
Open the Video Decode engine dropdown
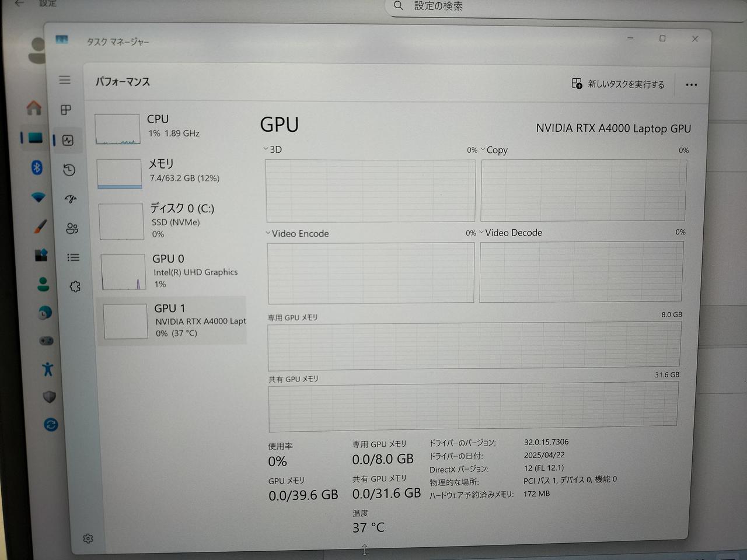(510, 233)
